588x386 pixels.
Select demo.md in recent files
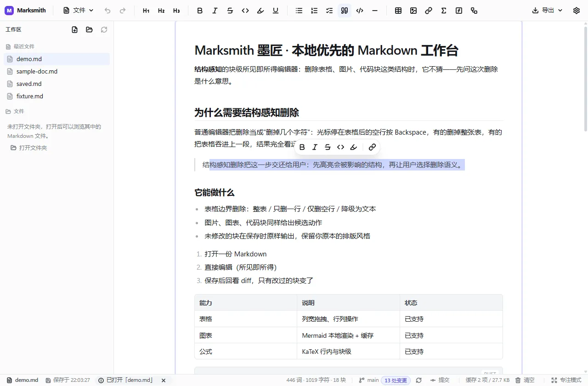click(57, 59)
